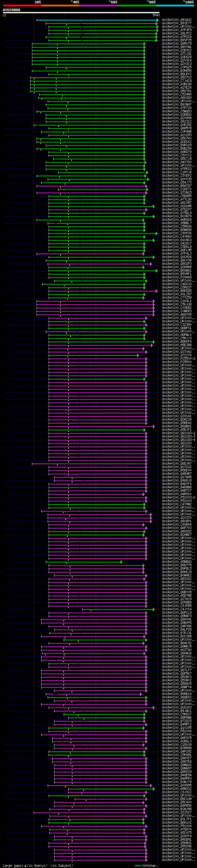Select hit UniRef100_Q568X5
Viewport: 197px width, 868px height.
pos(176,684)
